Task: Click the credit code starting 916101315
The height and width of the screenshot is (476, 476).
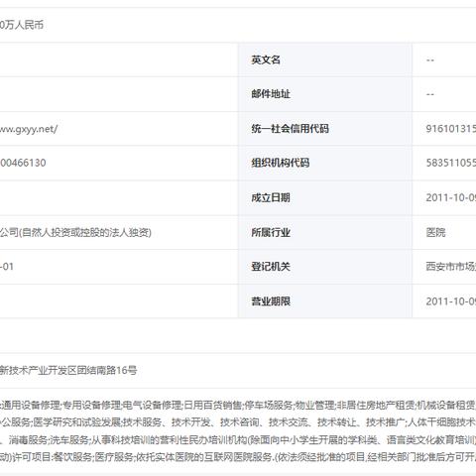Action: (451, 129)
